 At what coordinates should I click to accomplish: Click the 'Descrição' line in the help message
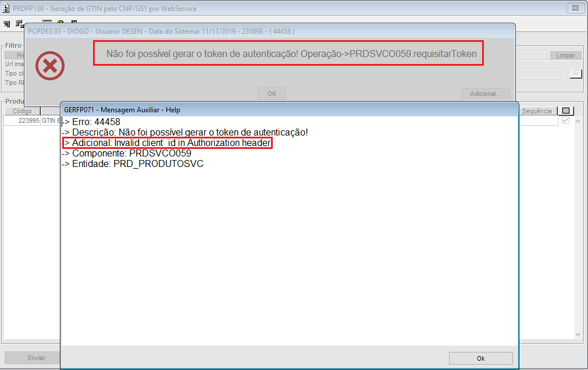(185, 133)
